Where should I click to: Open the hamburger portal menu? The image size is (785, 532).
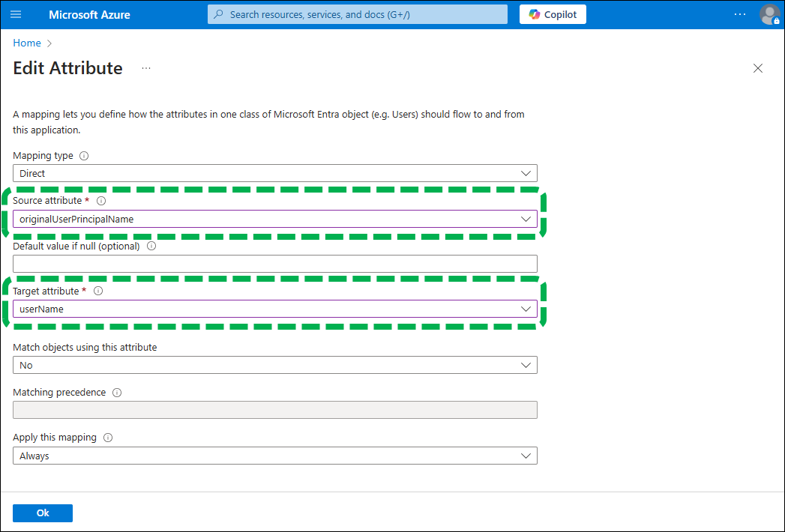point(16,14)
